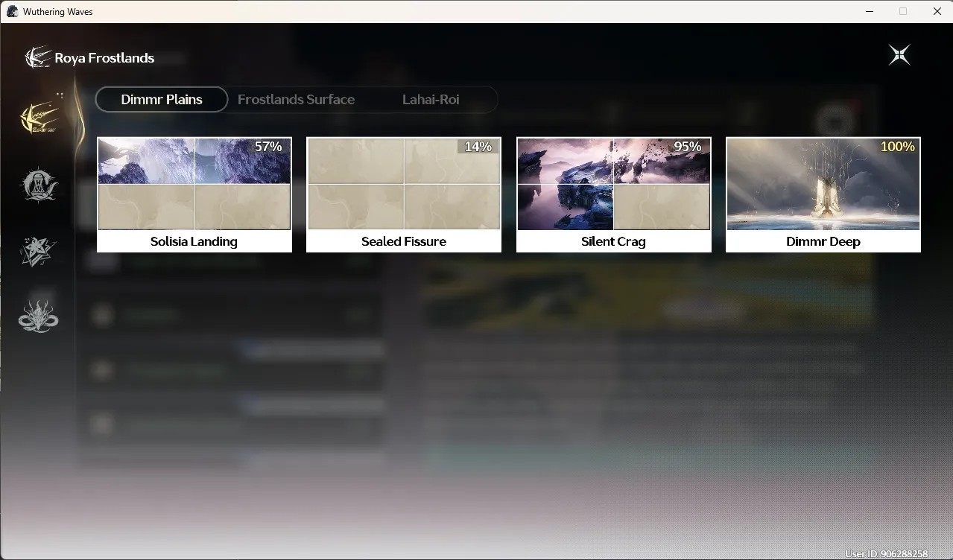This screenshot has width=953, height=560.
Task: Minimize the Wuthering Waves window
Action: click(x=870, y=11)
